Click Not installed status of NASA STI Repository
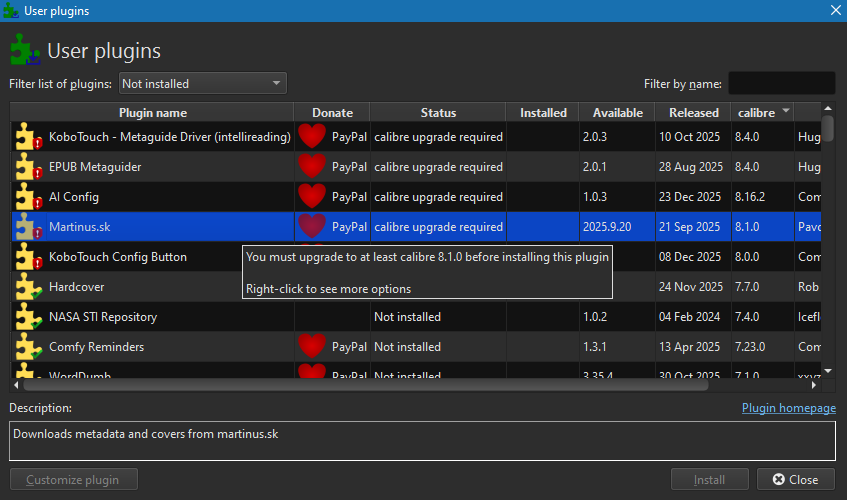This screenshot has width=847, height=500. pos(407,317)
